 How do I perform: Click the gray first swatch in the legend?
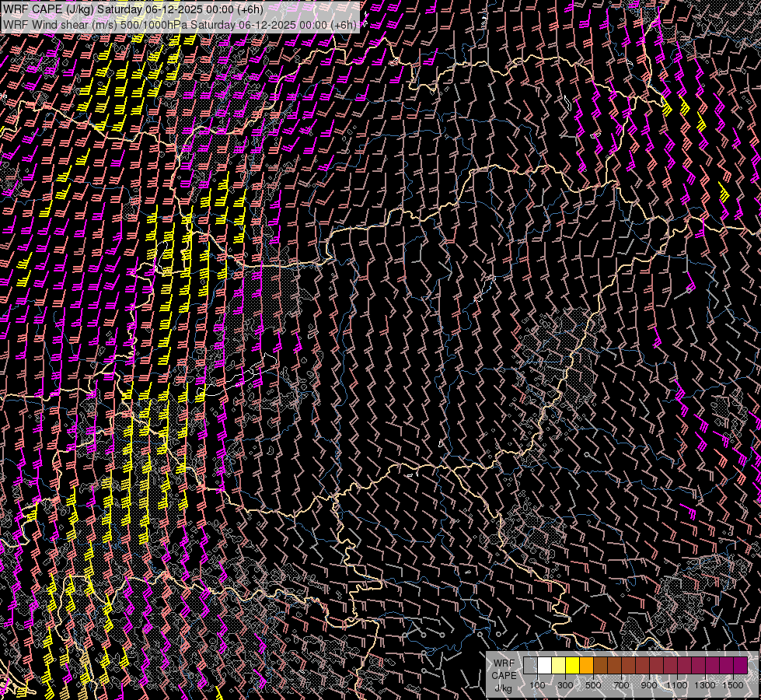point(530,665)
